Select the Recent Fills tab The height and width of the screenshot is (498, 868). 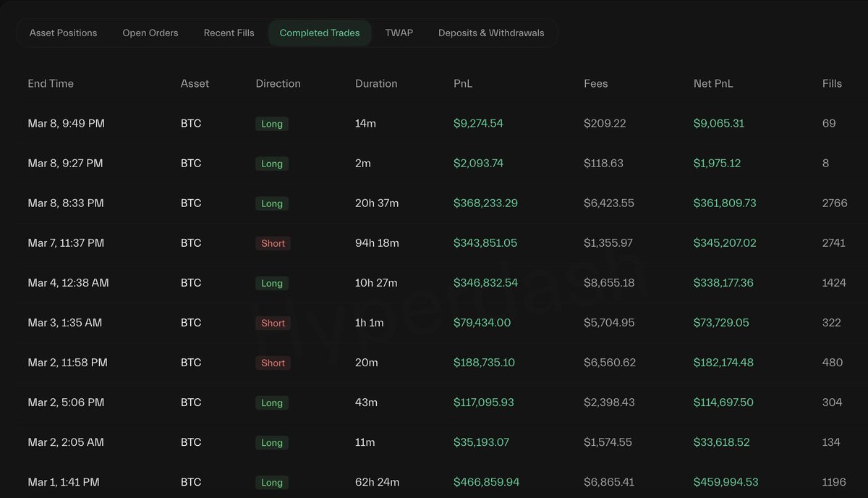229,33
